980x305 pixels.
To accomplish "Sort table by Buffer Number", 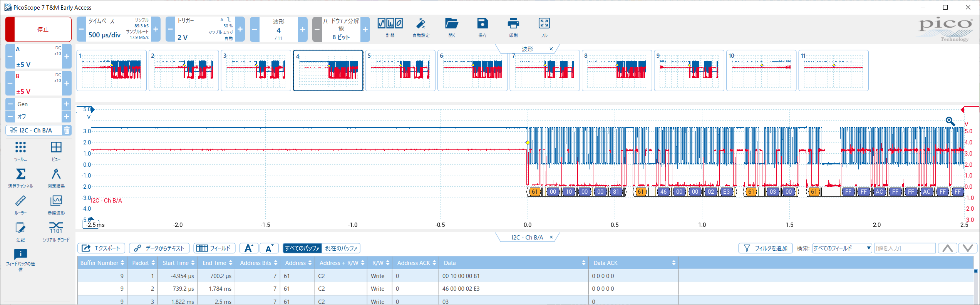I will [102, 263].
